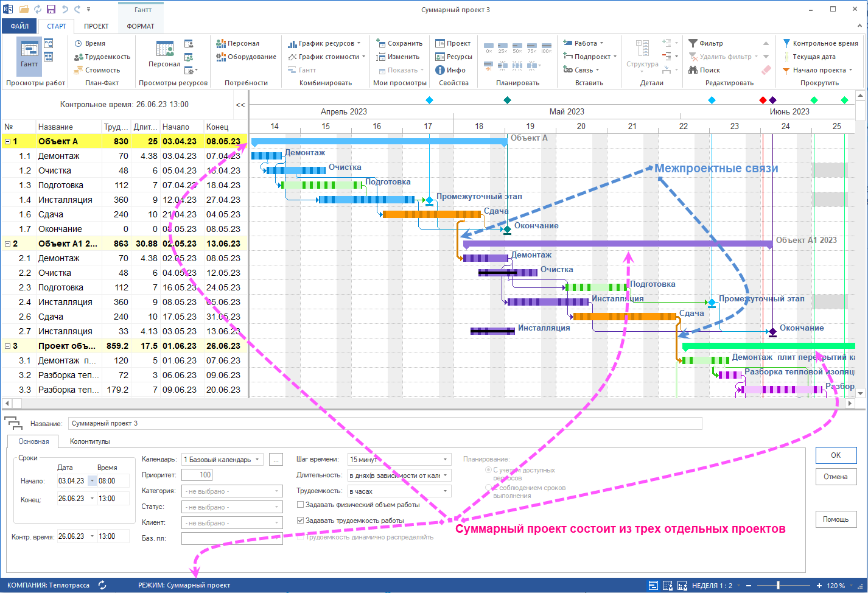Open file with folder icon in title bar
Viewport: 868px width, 593px height.
24,9
